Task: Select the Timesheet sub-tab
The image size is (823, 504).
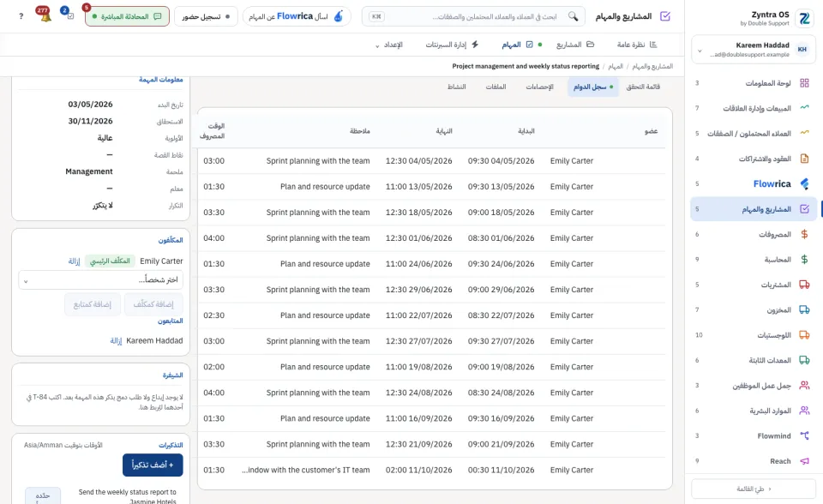Action: (593, 87)
